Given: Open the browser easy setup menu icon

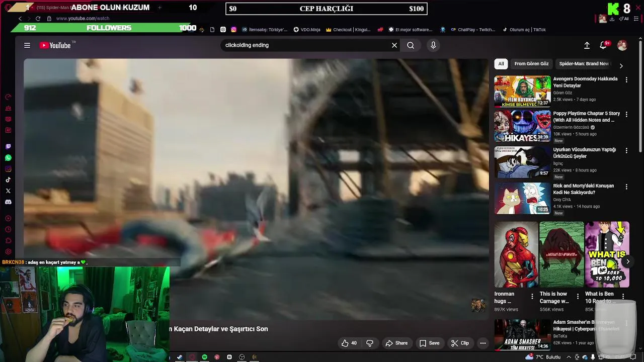Looking at the screenshot, I should pos(636,19).
